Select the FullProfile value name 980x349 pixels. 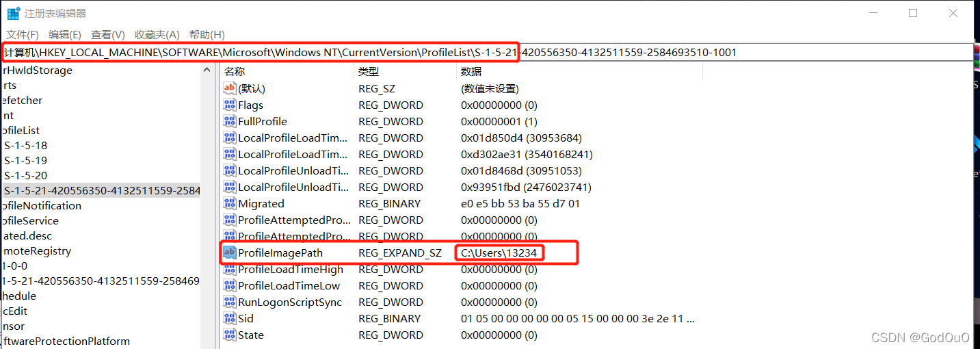click(x=263, y=121)
